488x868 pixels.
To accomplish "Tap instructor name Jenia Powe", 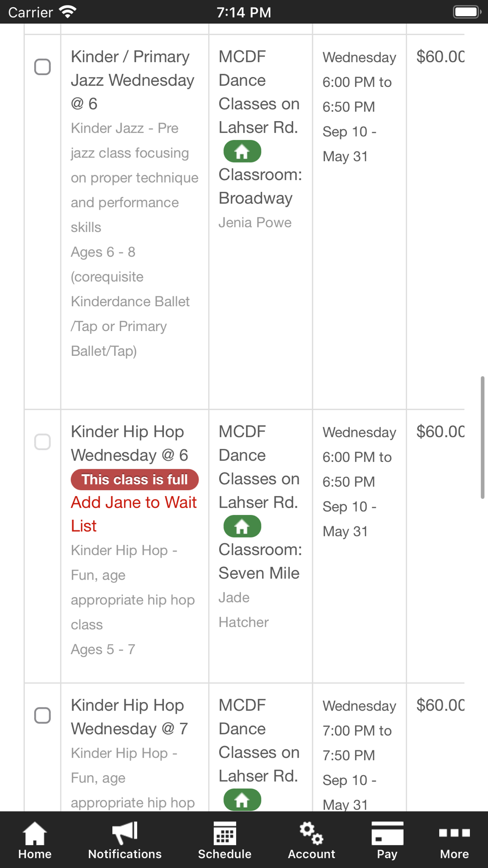I will pyautogui.click(x=255, y=223).
